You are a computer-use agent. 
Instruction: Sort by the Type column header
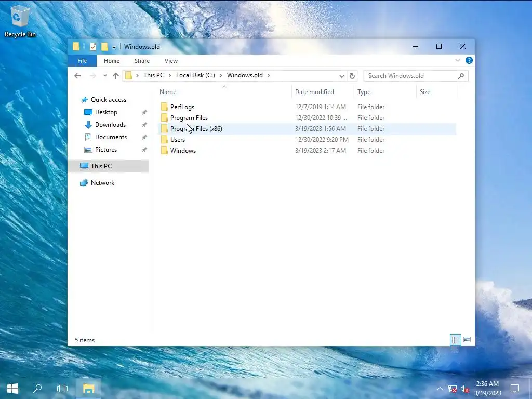385,92
